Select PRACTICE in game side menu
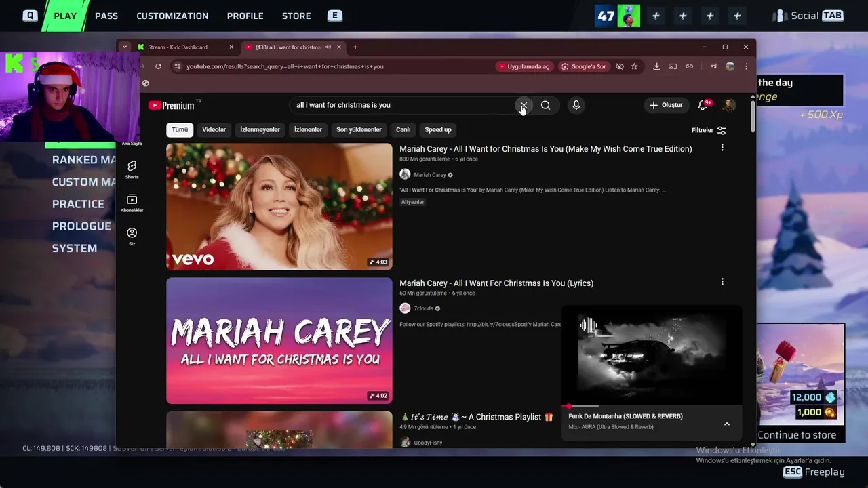 [78, 204]
